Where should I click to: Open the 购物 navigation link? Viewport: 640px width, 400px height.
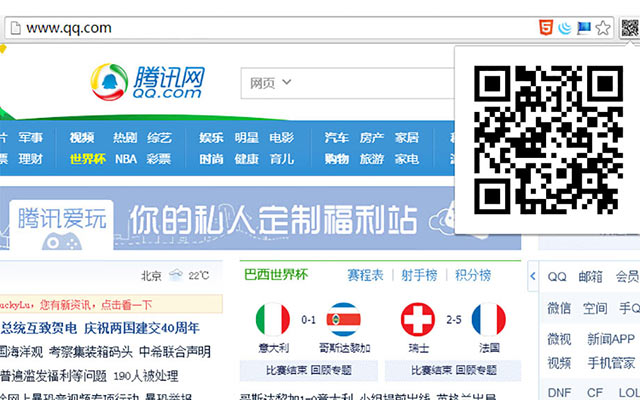point(337,159)
